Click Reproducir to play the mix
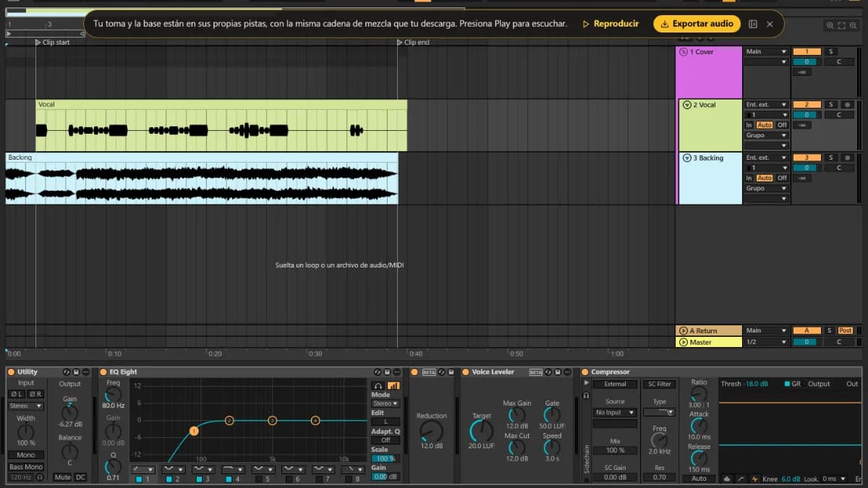This screenshot has height=488, width=868. click(611, 24)
